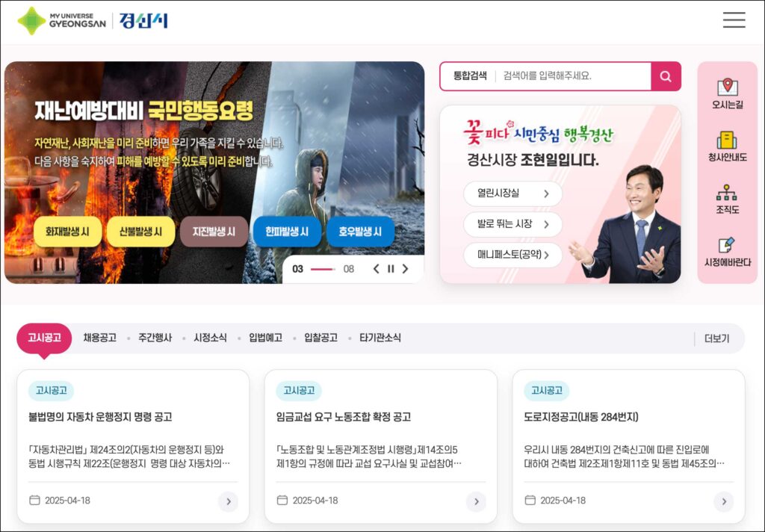Image resolution: width=765 pixels, height=532 pixels.
Task: Open the 도로지정공고 notice card arrow
Action: 723,501
